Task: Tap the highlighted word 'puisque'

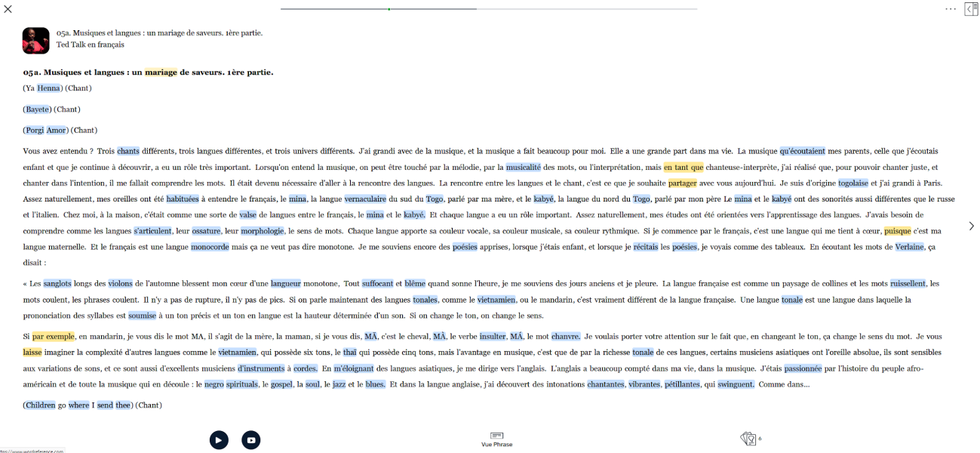Action: coord(897,231)
